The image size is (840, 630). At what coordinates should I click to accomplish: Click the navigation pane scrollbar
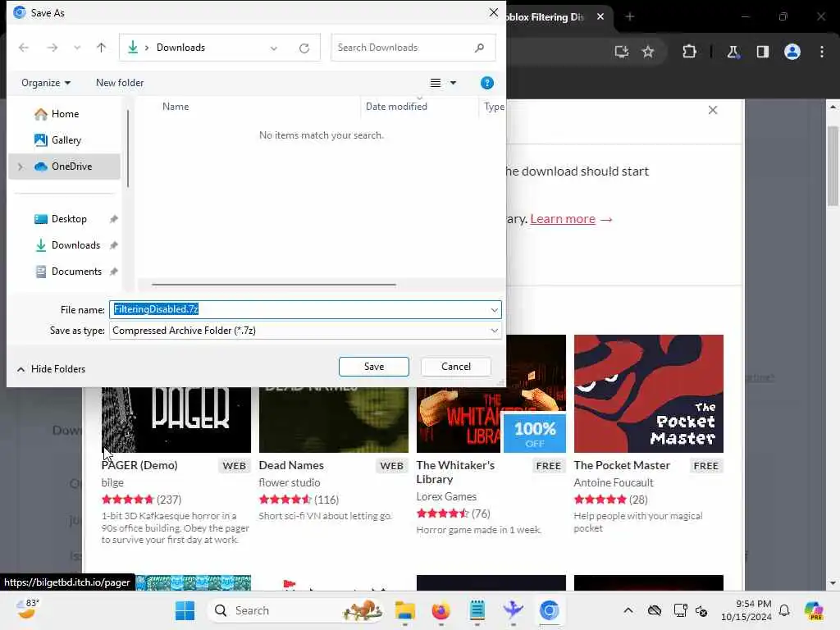pyautogui.click(x=128, y=149)
